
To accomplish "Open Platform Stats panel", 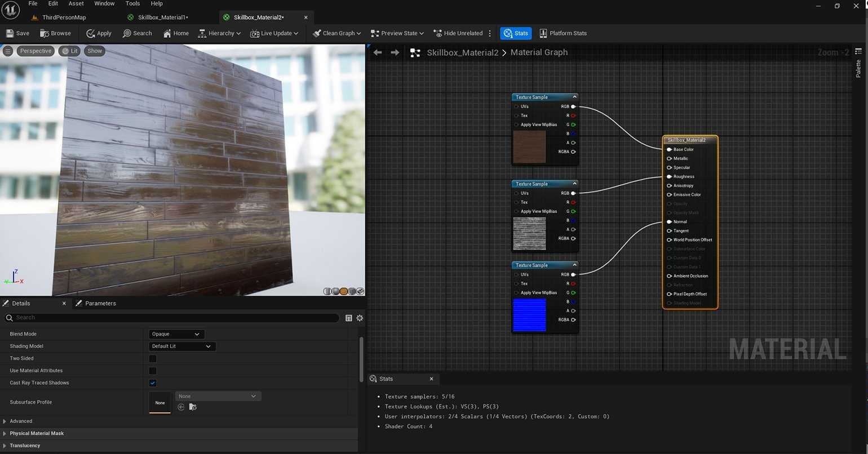I will [x=563, y=33].
